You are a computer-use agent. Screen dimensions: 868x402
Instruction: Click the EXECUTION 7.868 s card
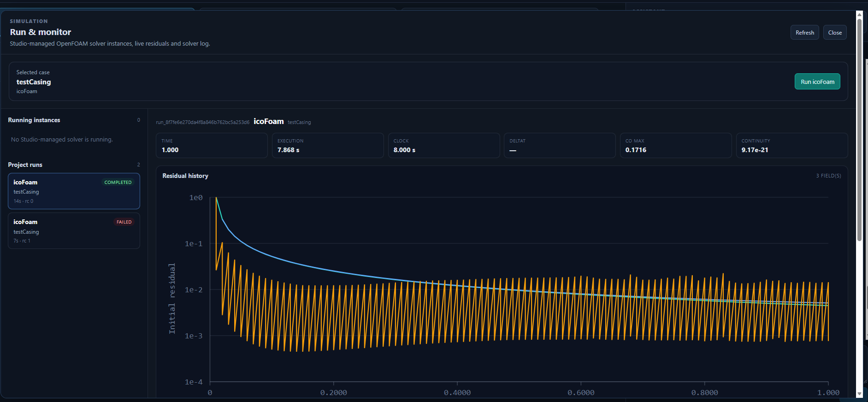click(328, 146)
